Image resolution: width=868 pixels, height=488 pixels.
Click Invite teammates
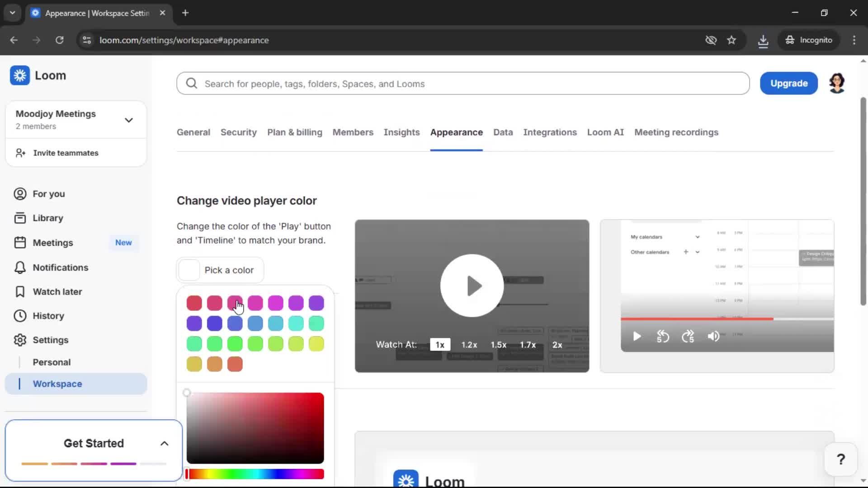[x=66, y=153]
